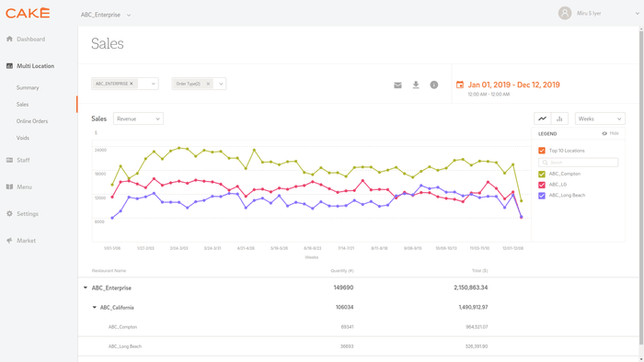Open the Revenue metric dropdown
The image size is (644, 362).
click(138, 119)
